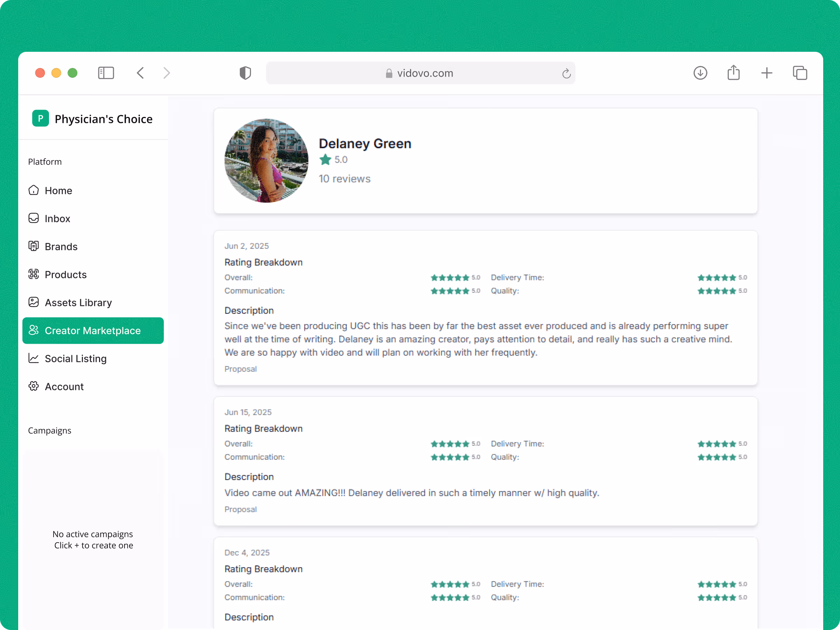Click Delivery Time stars in Jun 2 review
This screenshot has height=630, width=840.
(716, 278)
